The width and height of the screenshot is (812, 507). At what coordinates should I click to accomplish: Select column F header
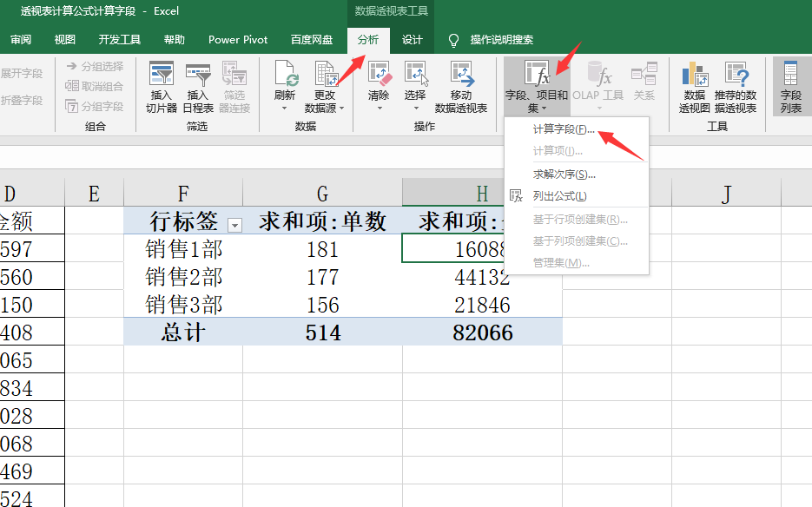click(x=182, y=194)
